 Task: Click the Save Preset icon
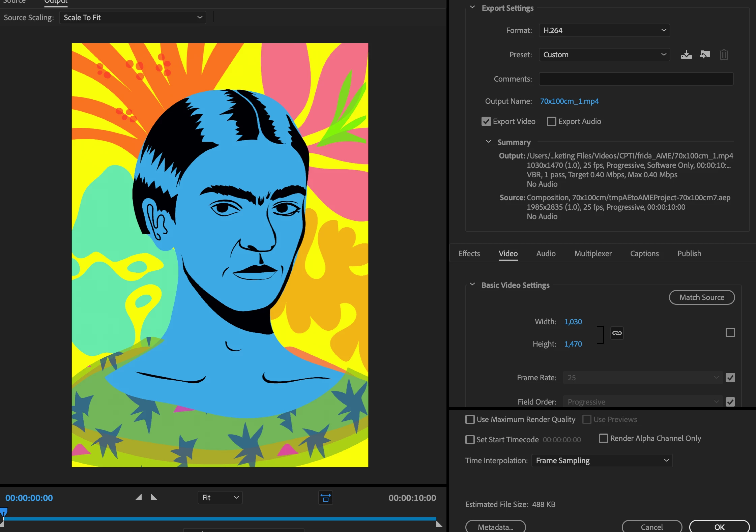pos(686,55)
